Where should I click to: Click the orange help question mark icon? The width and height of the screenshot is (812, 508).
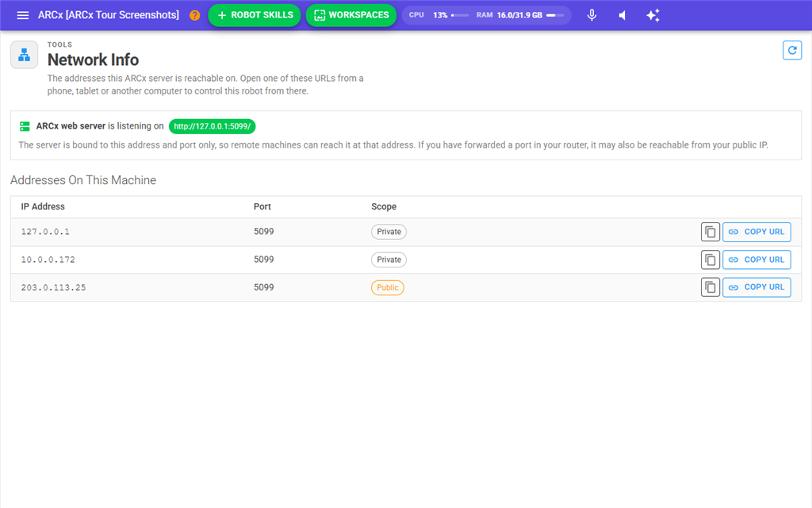(x=195, y=15)
